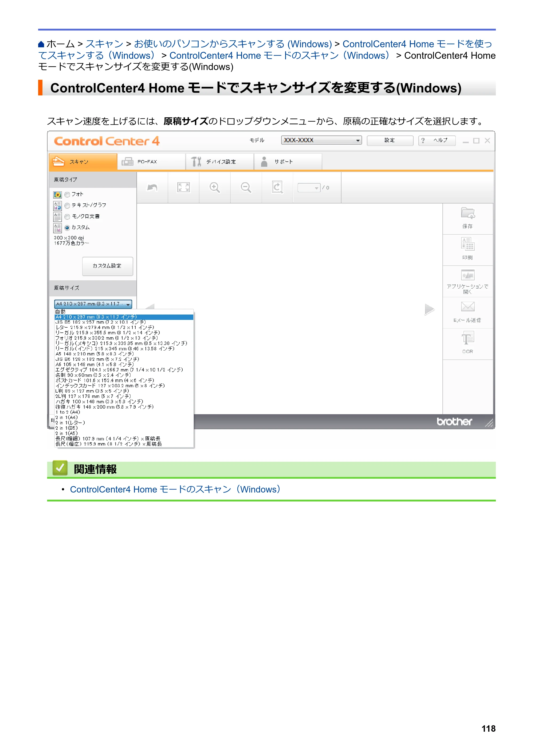Click the Eメール送信 envelope icon
The image size is (534, 756).
click(x=467, y=307)
